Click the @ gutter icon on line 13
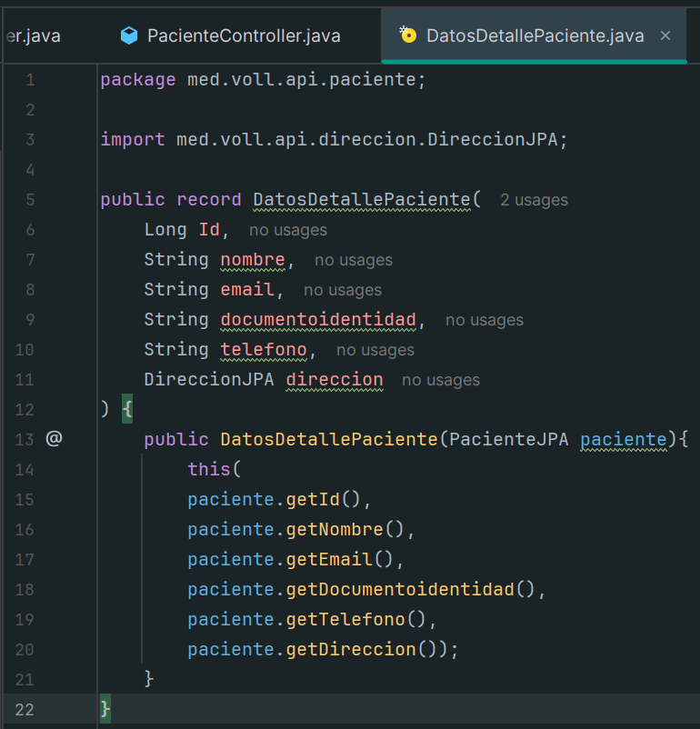Image resolution: width=700 pixels, height=729 pixels. 54,438
